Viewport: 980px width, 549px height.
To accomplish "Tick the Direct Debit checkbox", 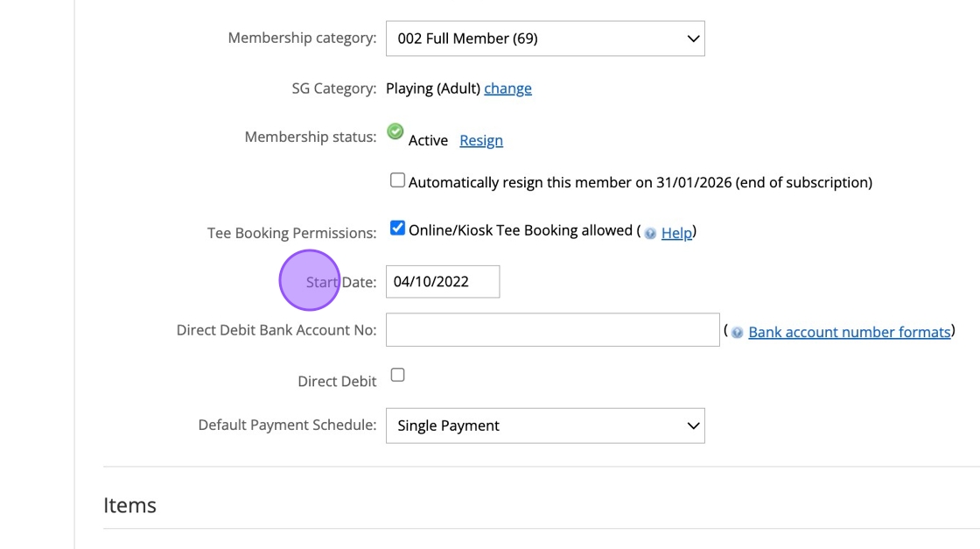I will (x=397, y=375).
